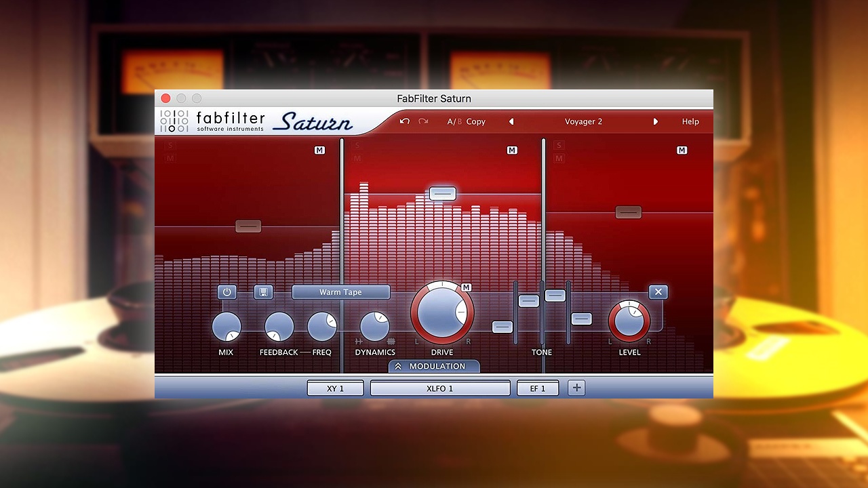Viewport: 868px width, 488px height.
Task: Solo the middle band with its S button
Action: tap(357, 145)
